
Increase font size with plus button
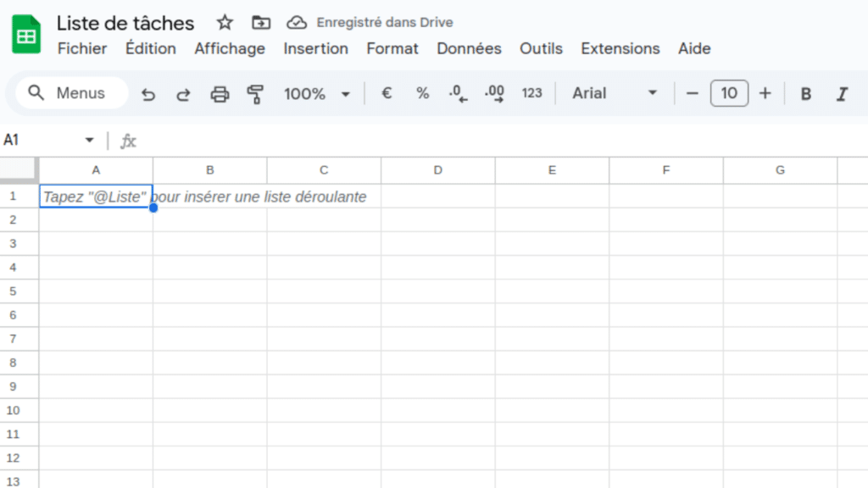(x=765, y=93)
